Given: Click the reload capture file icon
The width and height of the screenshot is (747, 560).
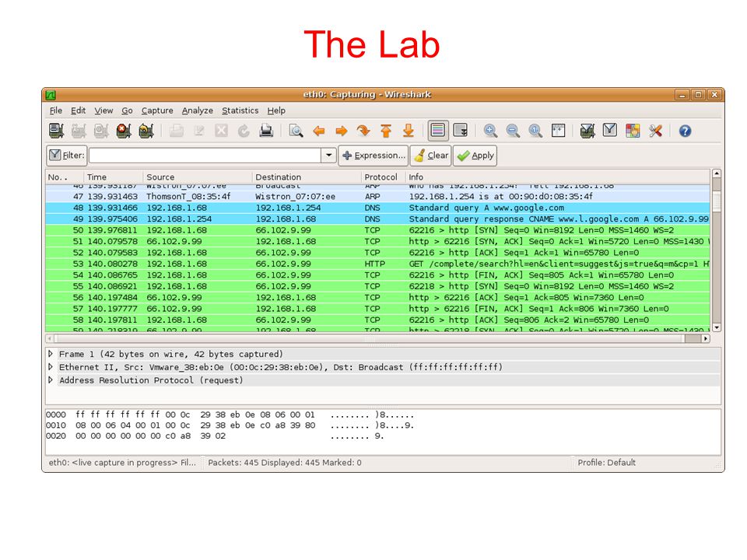Looking at the screenshot, I should tap(244, 131).
